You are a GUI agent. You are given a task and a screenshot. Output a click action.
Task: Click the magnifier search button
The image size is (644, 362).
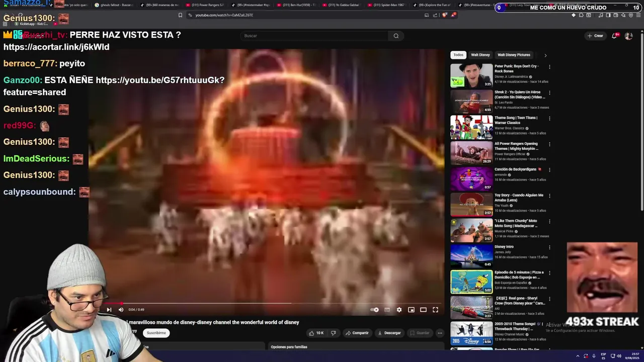pyautogui.click(x=396, y=36)
